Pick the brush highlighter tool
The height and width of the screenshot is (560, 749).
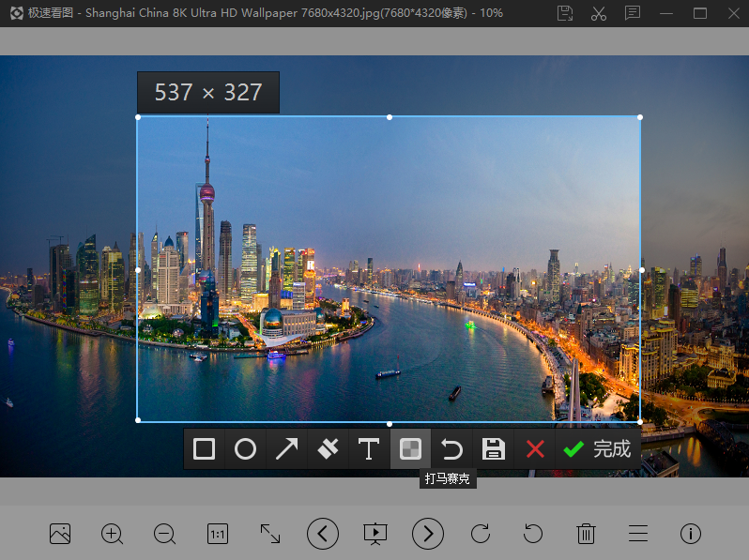tap(328, 449)
